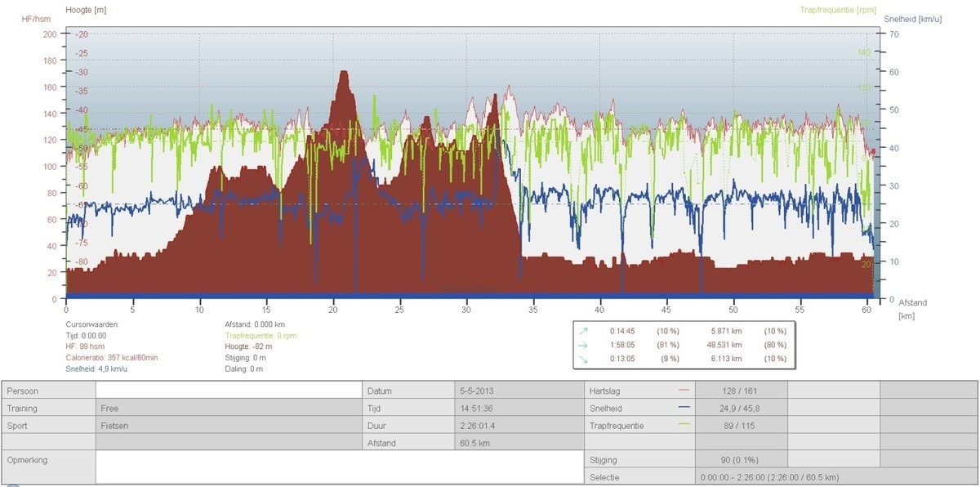Image resolution: width=980 pixels, height=487 pixels.
Task: Click the Trapfrequentie [rpm] axis title
Action: 837,10
